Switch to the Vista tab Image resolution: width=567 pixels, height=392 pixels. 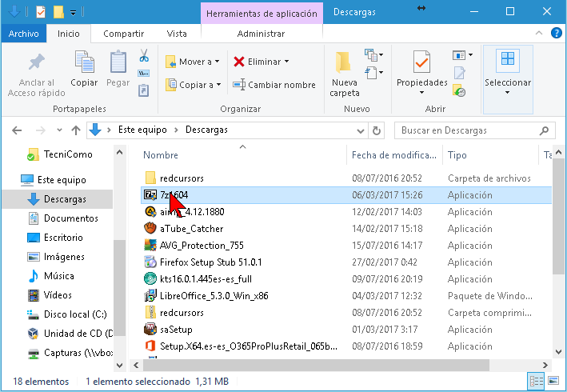coord(177,34)
